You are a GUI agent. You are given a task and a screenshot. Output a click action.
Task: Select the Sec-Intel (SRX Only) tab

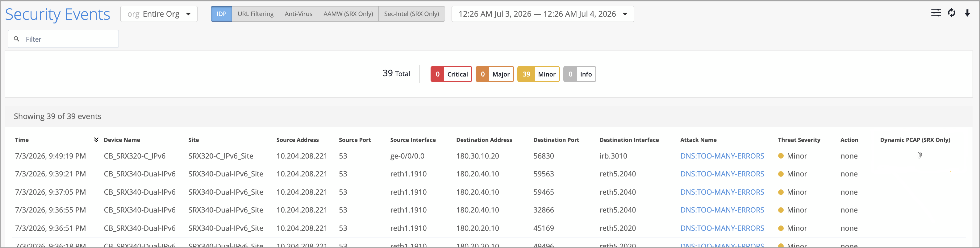coord(412,14)
